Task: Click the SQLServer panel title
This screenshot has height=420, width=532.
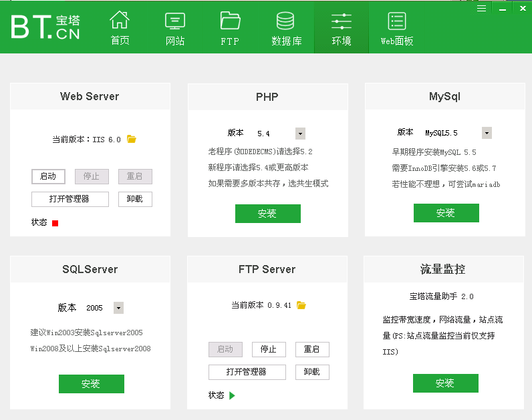Action: [90, 269]
